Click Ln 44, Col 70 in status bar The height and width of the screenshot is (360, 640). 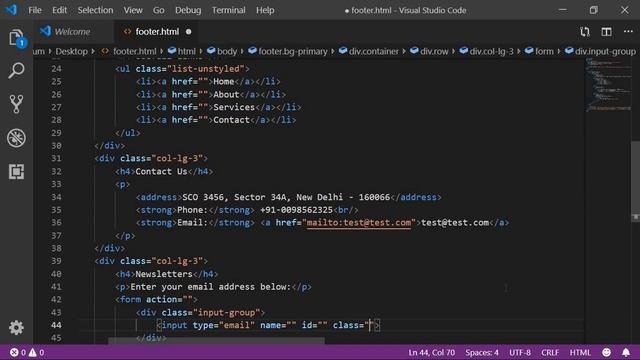[431, 352]
